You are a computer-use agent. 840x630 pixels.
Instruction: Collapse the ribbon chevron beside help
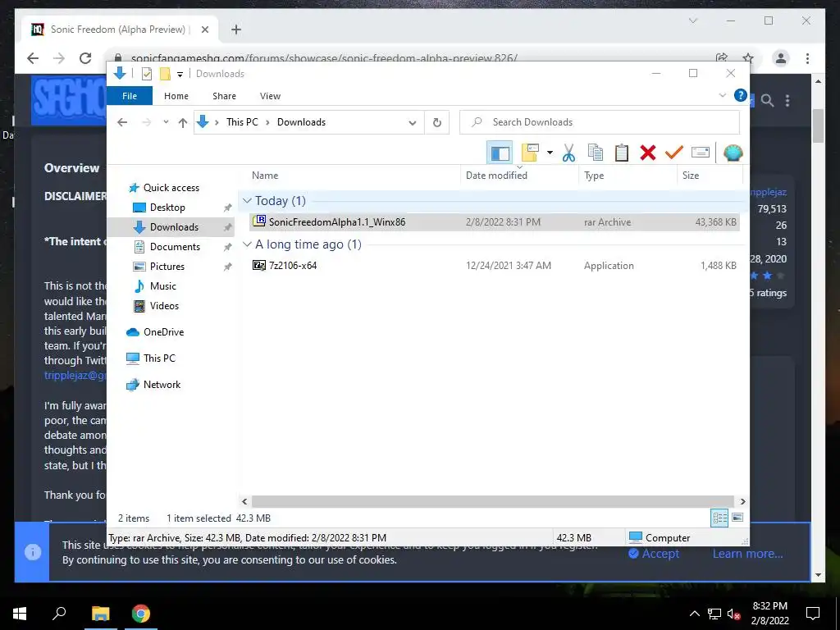click(x=722, y=95)
